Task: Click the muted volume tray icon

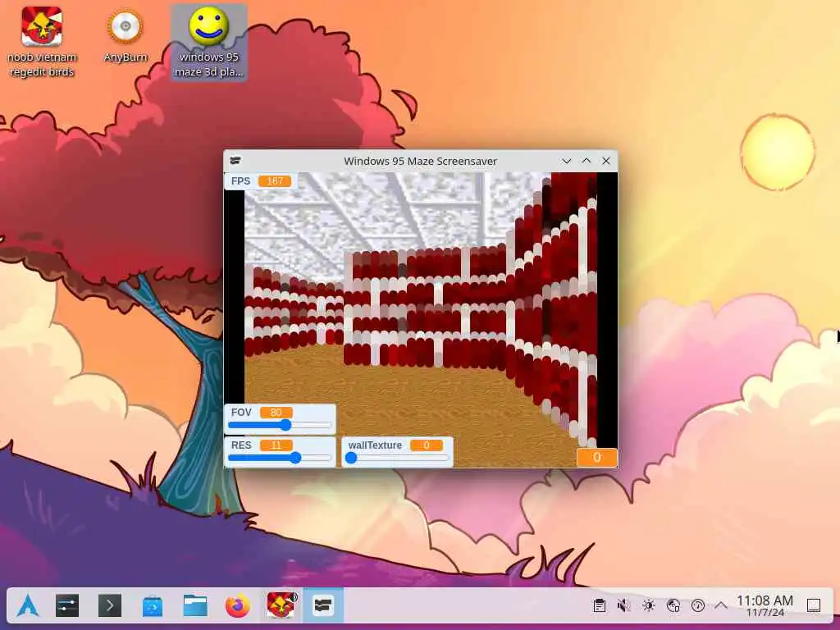Action: coord(623,605)
